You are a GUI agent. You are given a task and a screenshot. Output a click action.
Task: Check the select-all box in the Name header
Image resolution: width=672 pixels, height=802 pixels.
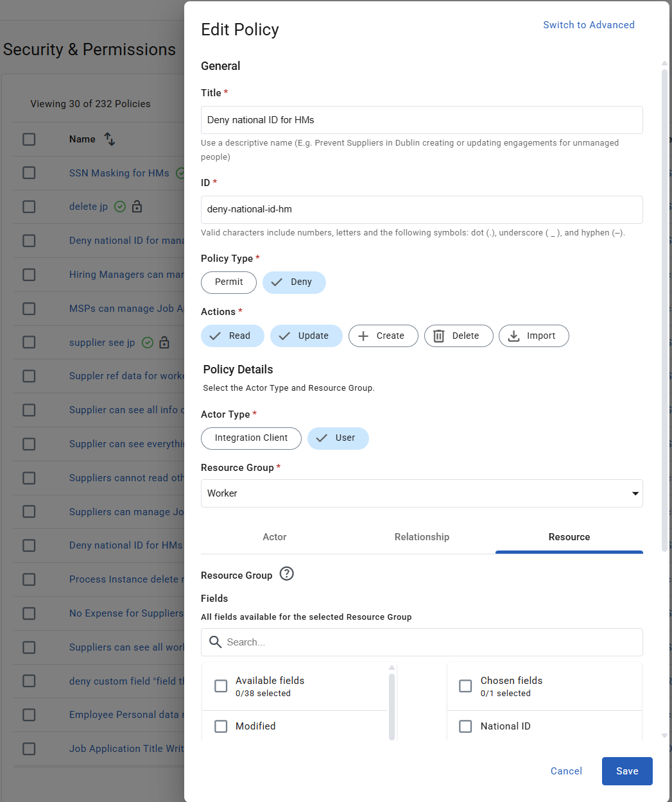click(x=29, y=139)
